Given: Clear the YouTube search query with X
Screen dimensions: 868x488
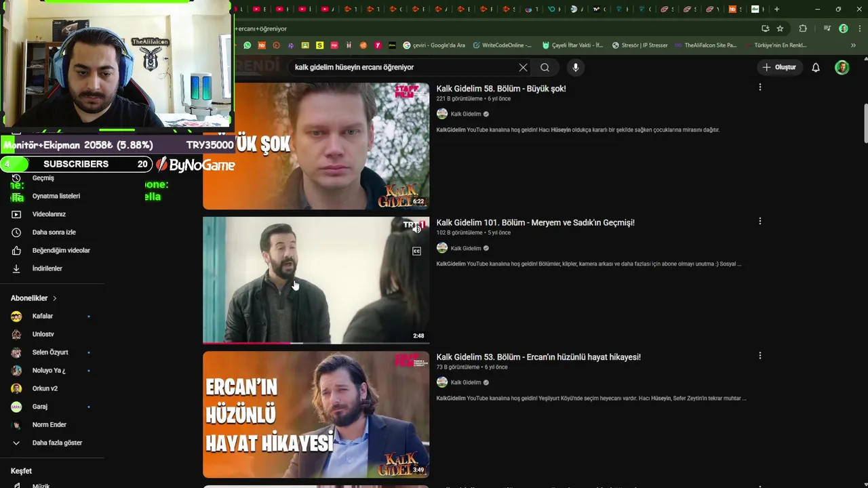Looking at the screenshot, I should 523,67.
